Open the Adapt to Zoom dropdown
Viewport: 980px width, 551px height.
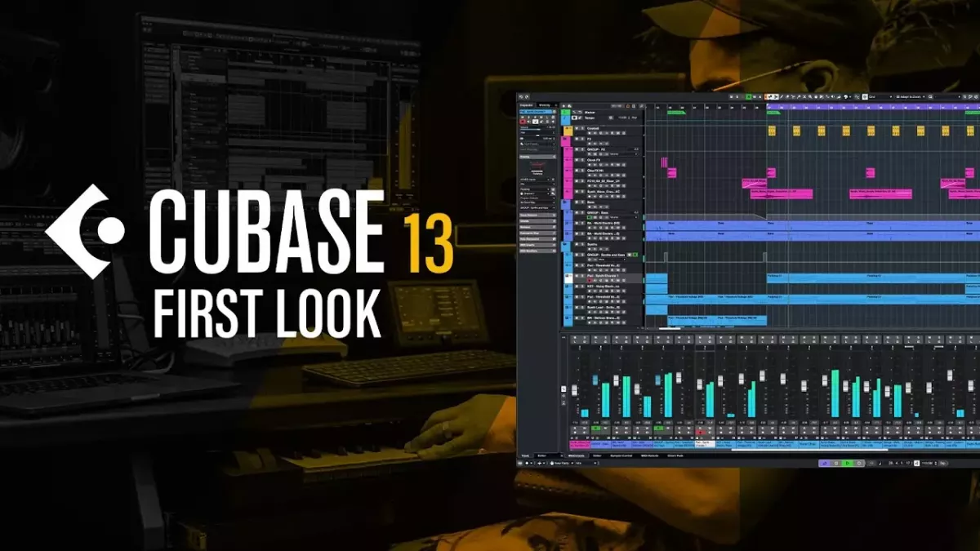[x=911, y=96]
